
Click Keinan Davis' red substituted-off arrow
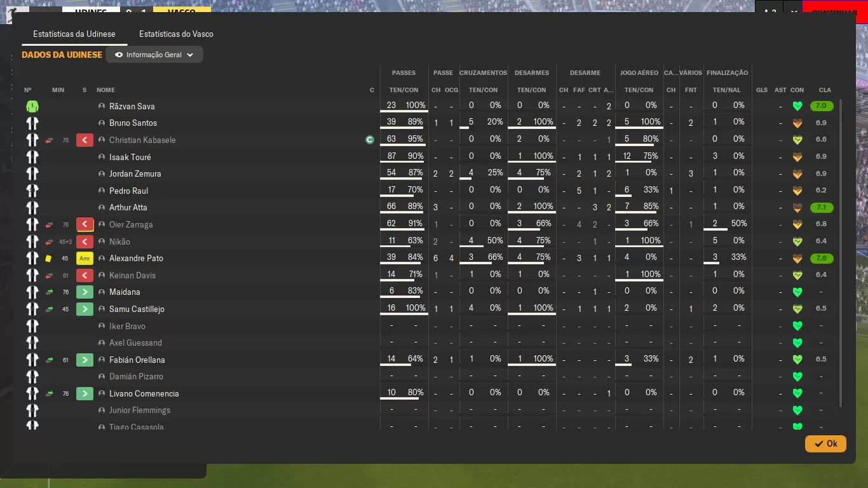point(85,275)
